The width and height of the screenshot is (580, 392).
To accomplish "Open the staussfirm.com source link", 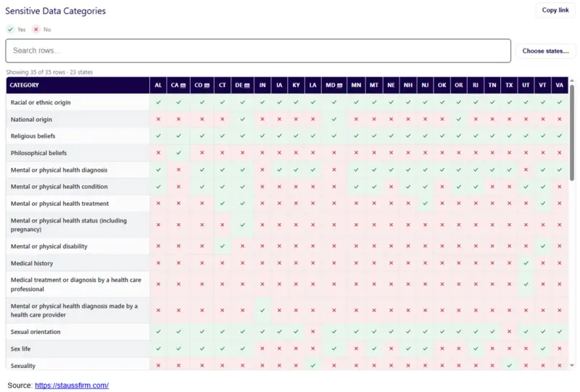I will [x=72, y=385].
